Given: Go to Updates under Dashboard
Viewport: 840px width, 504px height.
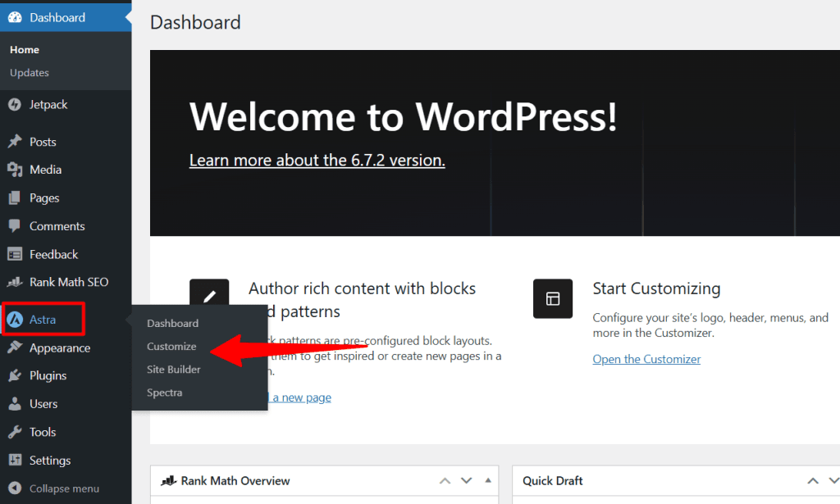Looking at the screenshot, I should tap(30, 73).
